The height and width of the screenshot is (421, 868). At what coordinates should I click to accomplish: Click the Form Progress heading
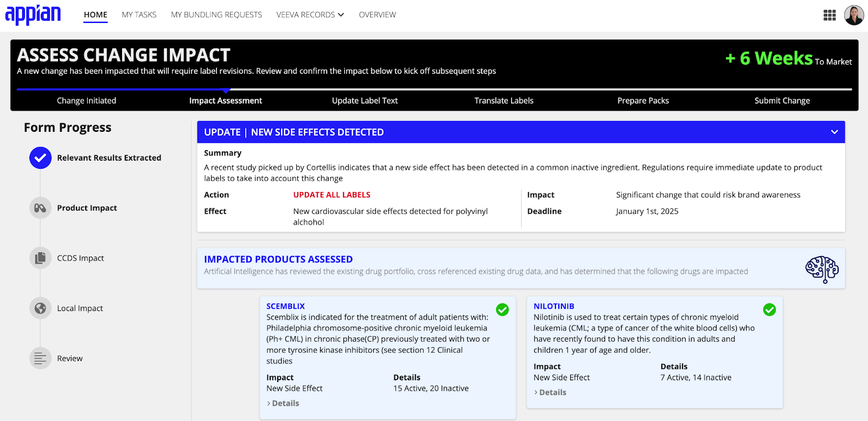click(x=68, y=127)
